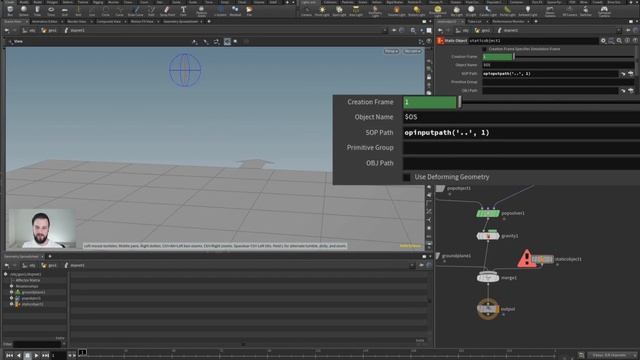Expand the popobject1 tree row
The width and height of the screenshot is (640, 360).
coord(11,298)
